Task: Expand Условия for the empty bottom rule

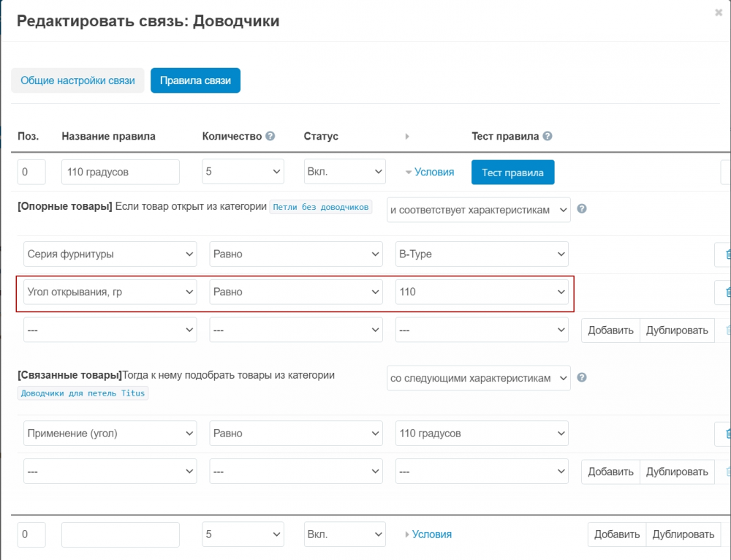Action: click(x=428, y=534)
